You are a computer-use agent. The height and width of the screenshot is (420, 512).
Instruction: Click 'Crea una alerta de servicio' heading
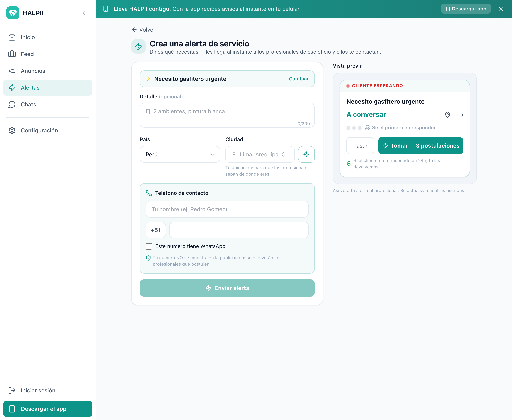click(x=199, y=44)
